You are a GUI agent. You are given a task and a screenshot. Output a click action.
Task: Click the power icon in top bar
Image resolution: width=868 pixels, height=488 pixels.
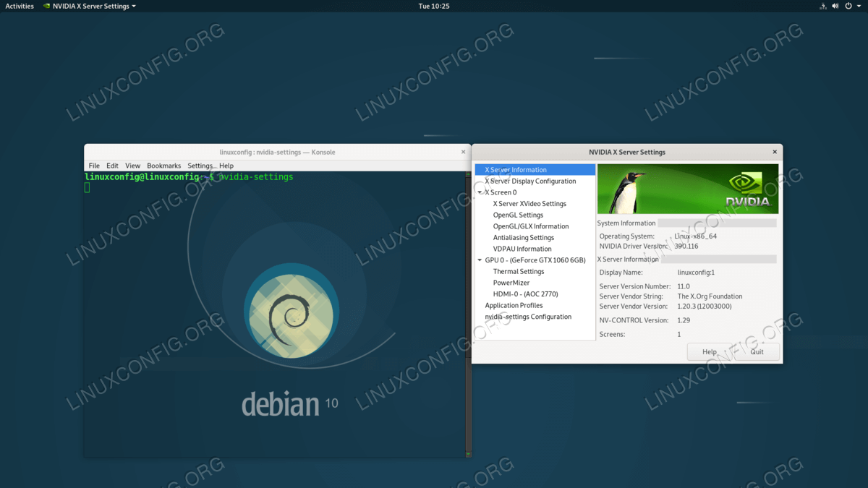(848, 6)
